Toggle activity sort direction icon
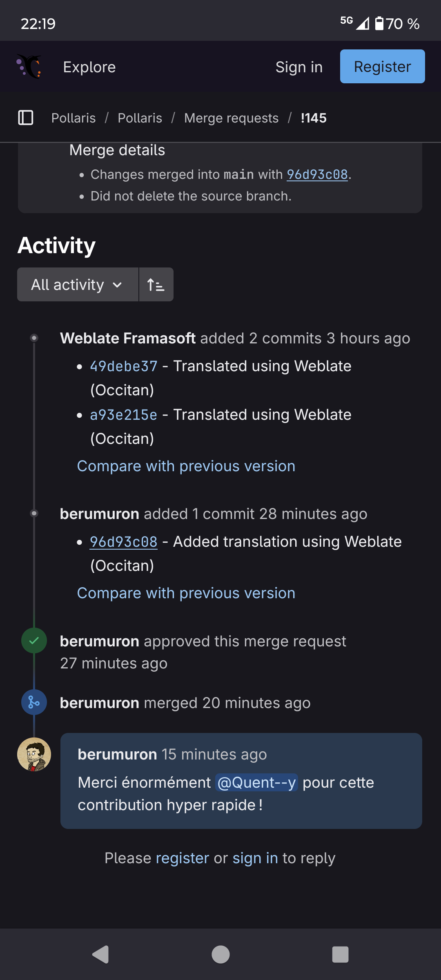Image resolution: width=441 pixels, height=980 pixels. 156,285
